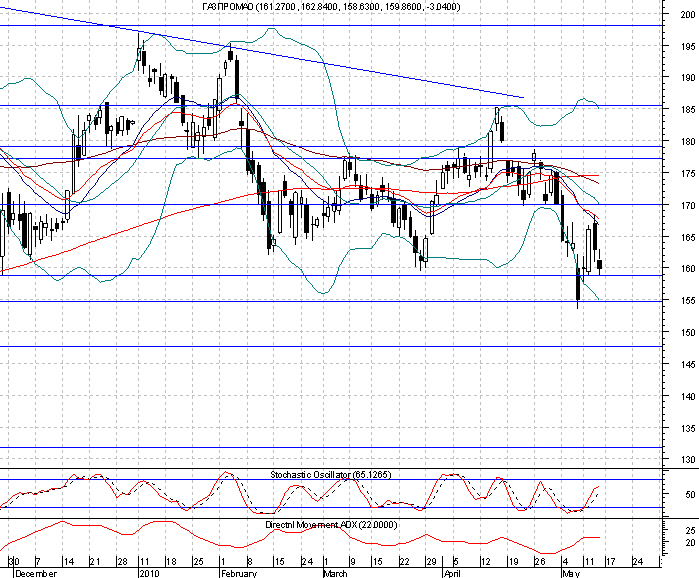Click the 200 price axis label
699x578 pixels.
(688, 14)
